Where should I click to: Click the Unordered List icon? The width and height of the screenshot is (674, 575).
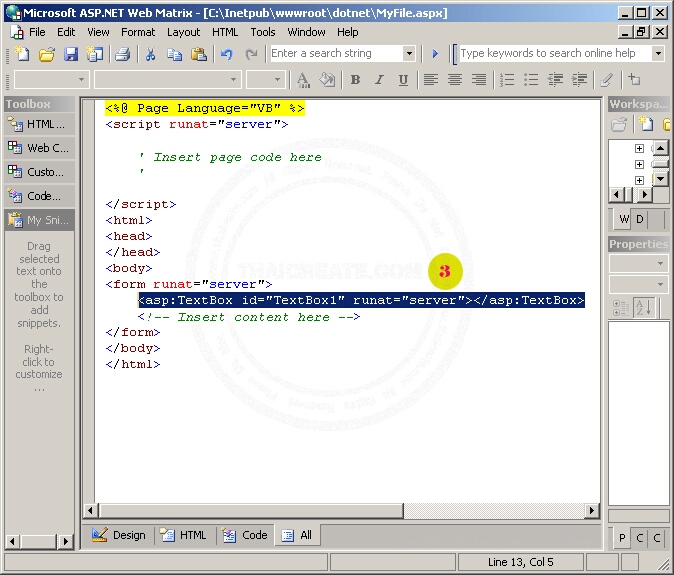[x=531, y=80]
